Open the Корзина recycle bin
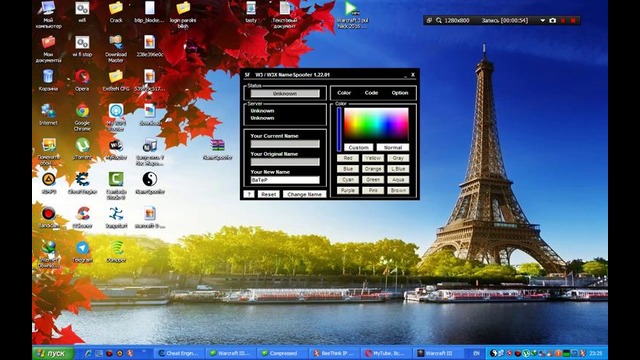Image resolution: width=640 pixels, height=360 pixels. [x=48, y=80]
